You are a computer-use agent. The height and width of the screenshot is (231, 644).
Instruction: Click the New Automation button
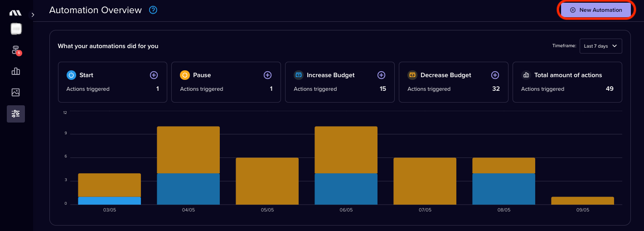pos(596,10)
